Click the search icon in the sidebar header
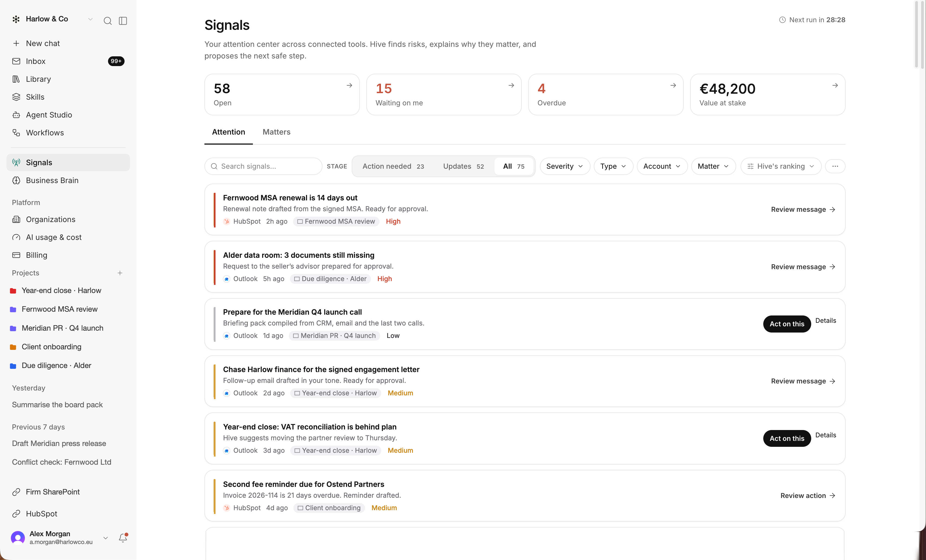Viewport: 926px width, 560px height. [107, 21]
